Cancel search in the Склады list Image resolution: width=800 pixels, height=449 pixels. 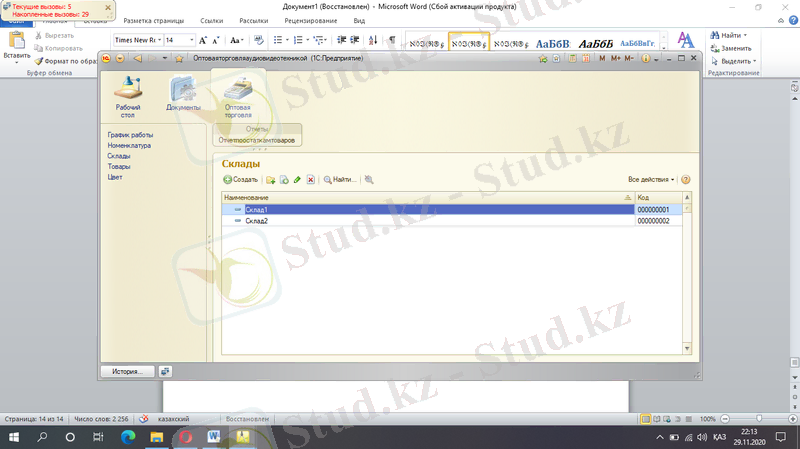369,180
